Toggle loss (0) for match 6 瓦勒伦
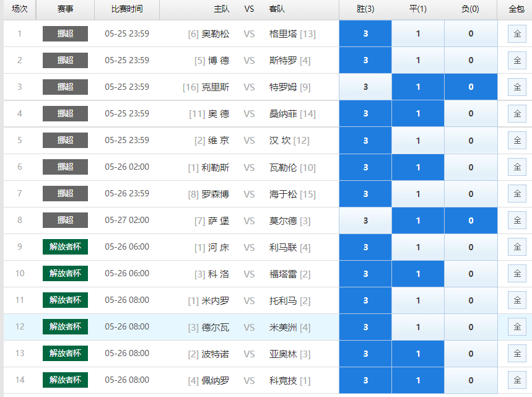 (x=471, y=167)
